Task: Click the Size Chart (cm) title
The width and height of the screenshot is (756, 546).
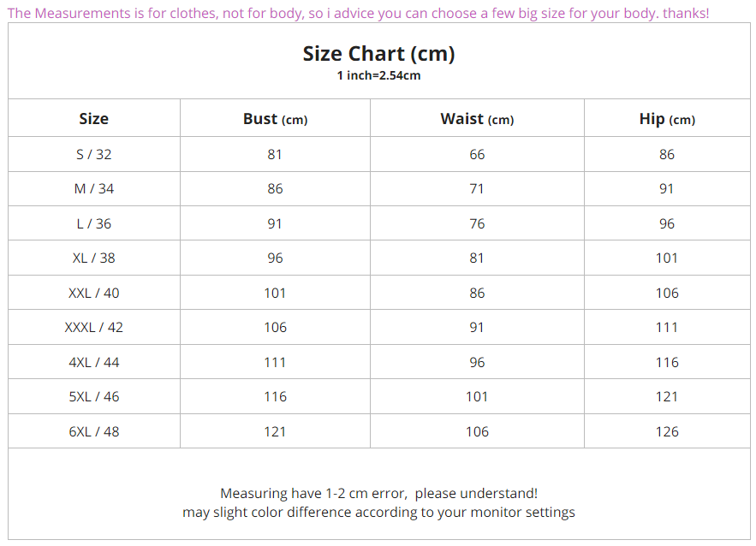Action: tap(378, 54)
